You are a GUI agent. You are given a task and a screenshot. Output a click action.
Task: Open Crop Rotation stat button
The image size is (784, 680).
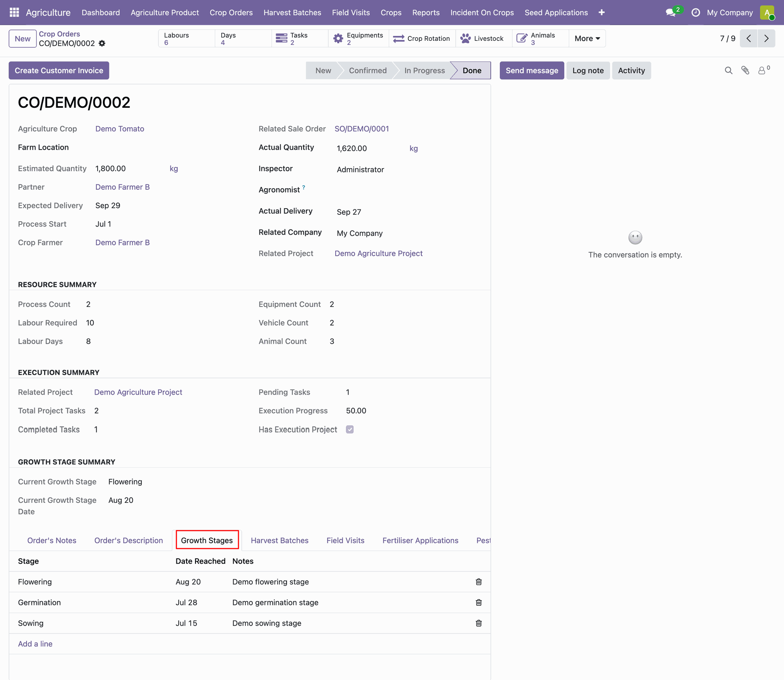(x=422, y=38)
